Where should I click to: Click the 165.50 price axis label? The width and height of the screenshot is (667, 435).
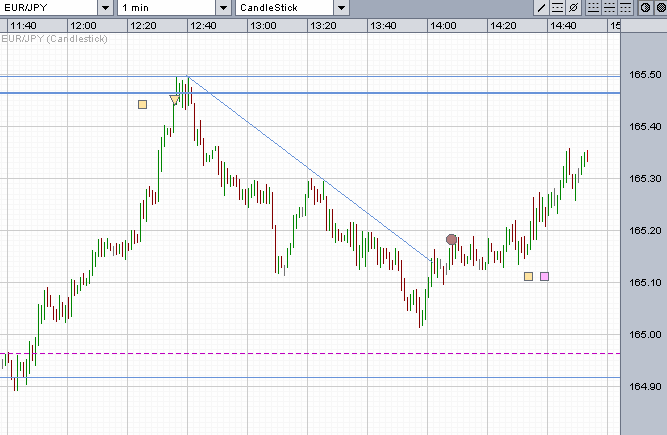[645, 74]
